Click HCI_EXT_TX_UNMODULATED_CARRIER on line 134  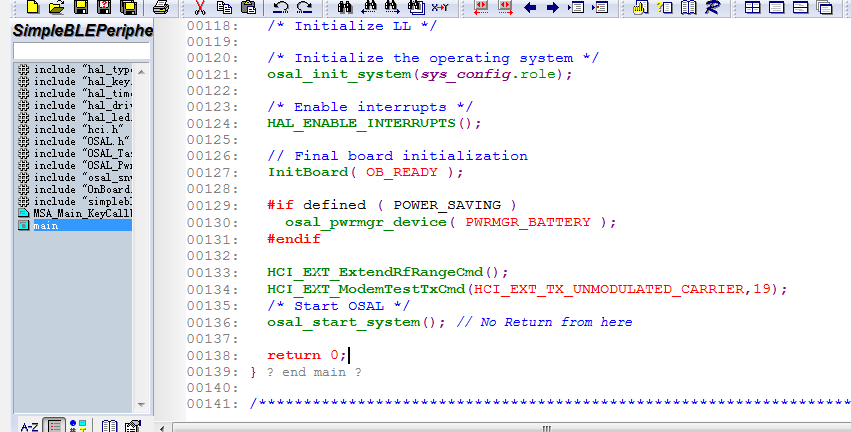click(x=609, y=289)
